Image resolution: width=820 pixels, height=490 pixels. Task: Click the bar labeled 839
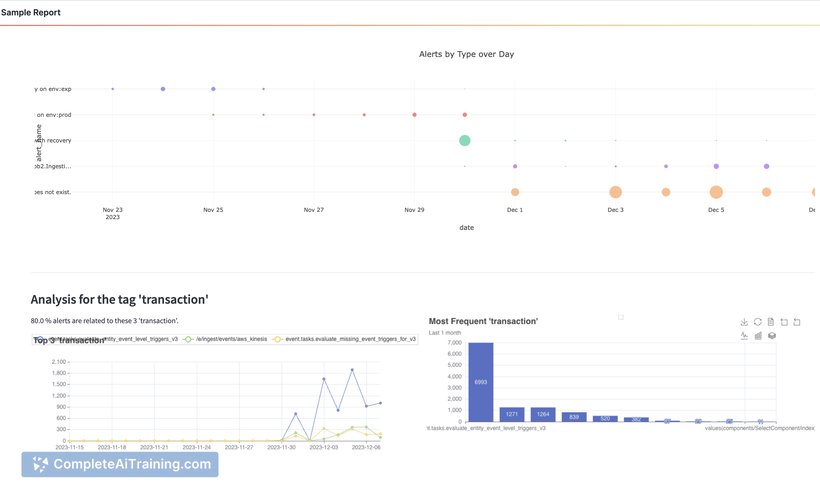pyautogui.click(x=574, y=417)
